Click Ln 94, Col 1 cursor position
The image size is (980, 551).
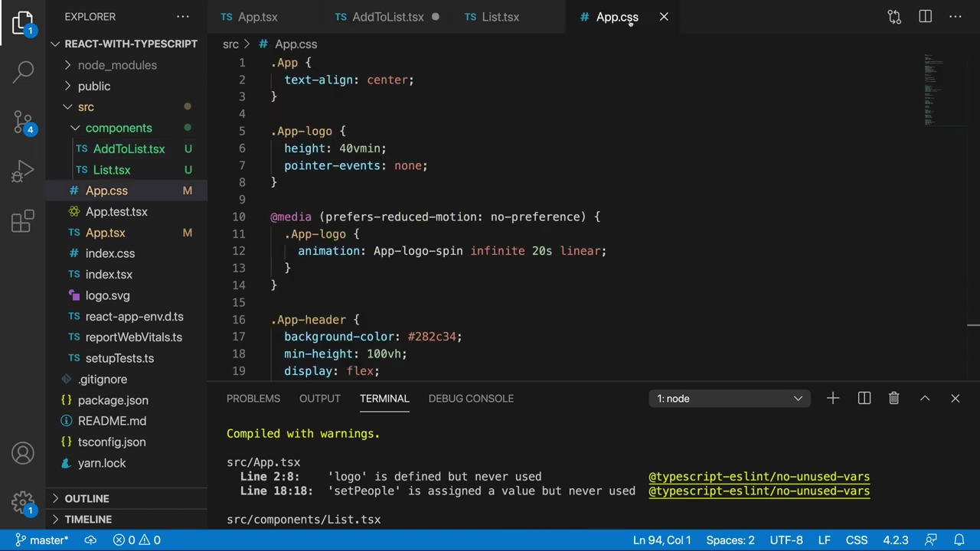(x=661, y=540)
